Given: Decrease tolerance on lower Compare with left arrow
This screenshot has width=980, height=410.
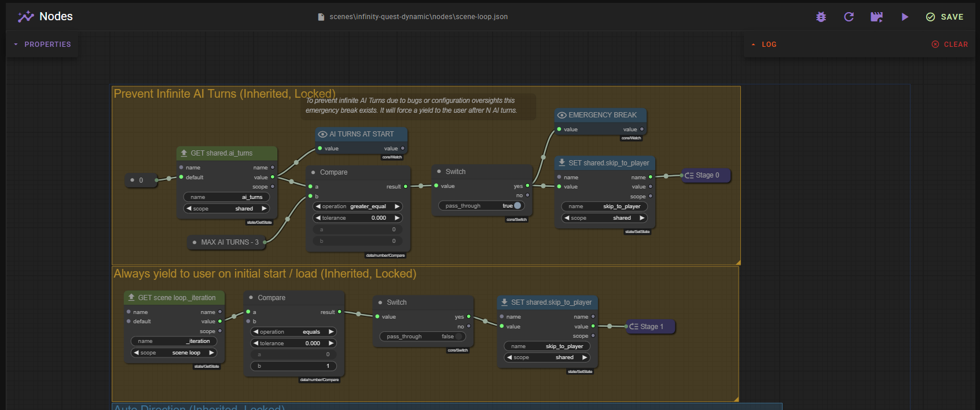Looking at the screenshot, I should tap(255, 343).
